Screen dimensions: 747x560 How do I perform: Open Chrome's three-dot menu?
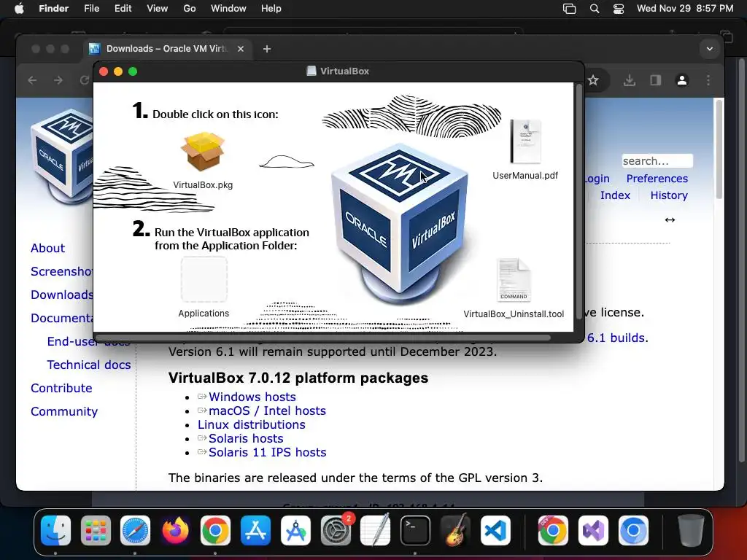pos(708,80)
